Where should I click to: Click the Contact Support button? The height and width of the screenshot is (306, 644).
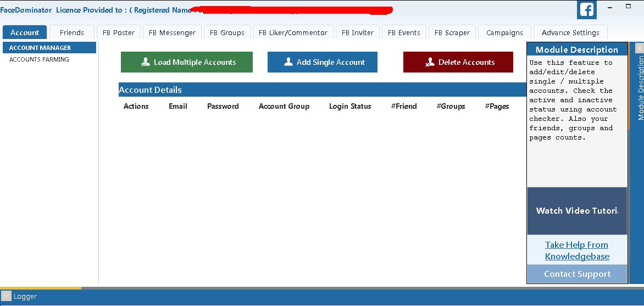pyautogui.click(x=577, y=274)
